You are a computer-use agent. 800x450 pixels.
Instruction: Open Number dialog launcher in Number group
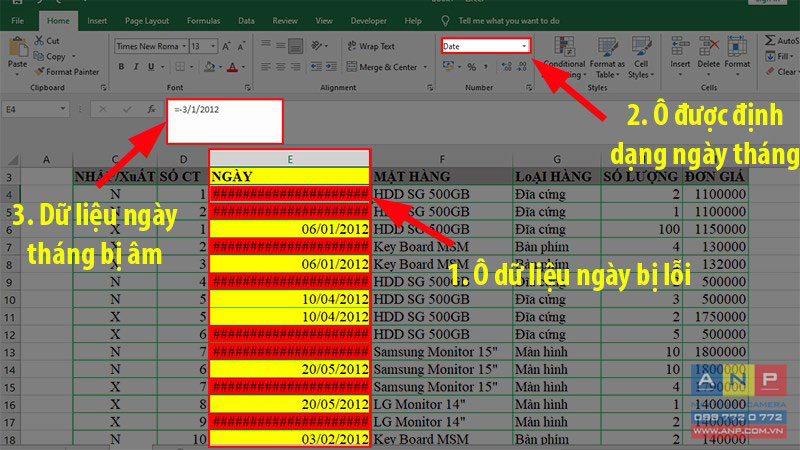[529, 88]
